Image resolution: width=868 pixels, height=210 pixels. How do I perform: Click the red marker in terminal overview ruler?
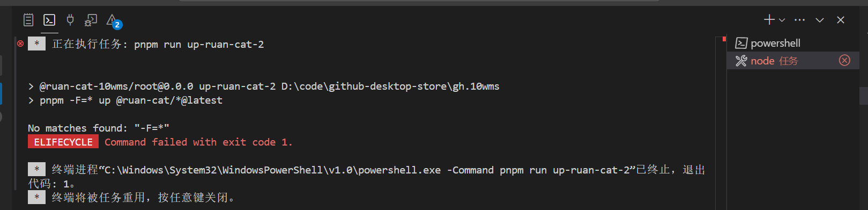point(724,39)
